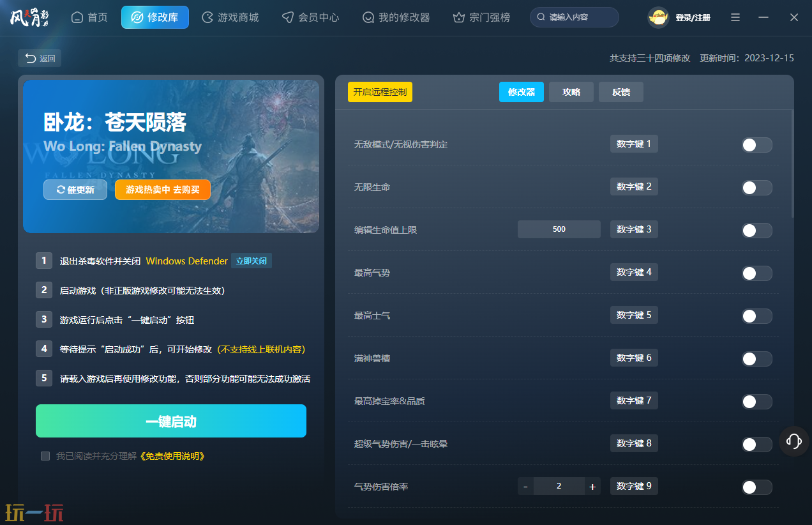The height and width of the screenshot is (525, 812).
Task: Click hotkey 数字键 3 button
Action: [634, 229]
